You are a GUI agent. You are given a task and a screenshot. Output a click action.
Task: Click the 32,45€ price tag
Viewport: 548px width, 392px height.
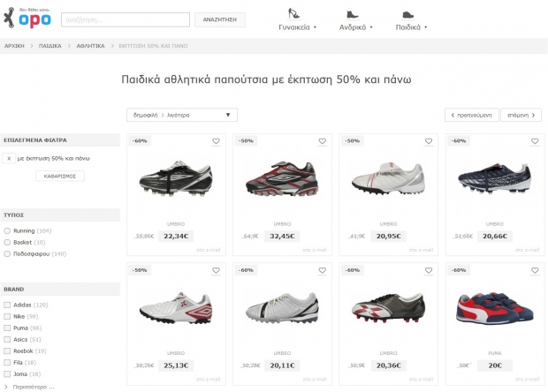[282, 237]
